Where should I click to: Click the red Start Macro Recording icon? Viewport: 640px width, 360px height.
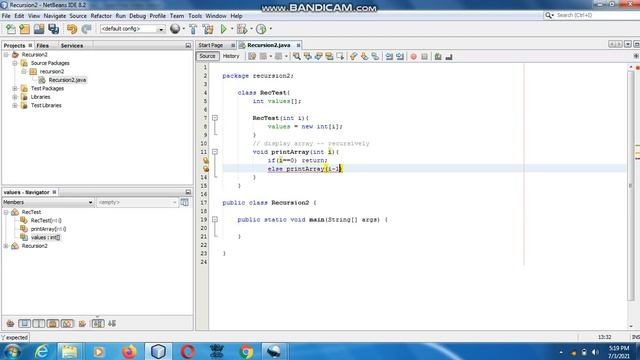point(413,57)
